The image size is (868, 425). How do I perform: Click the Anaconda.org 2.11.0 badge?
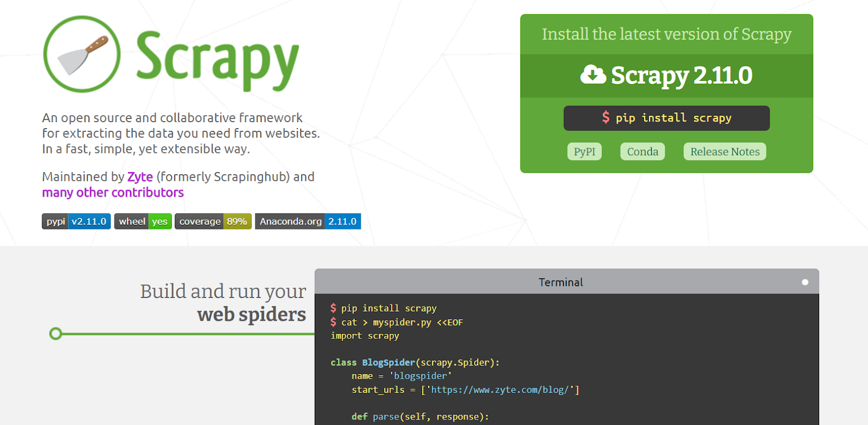click(308, 221)
